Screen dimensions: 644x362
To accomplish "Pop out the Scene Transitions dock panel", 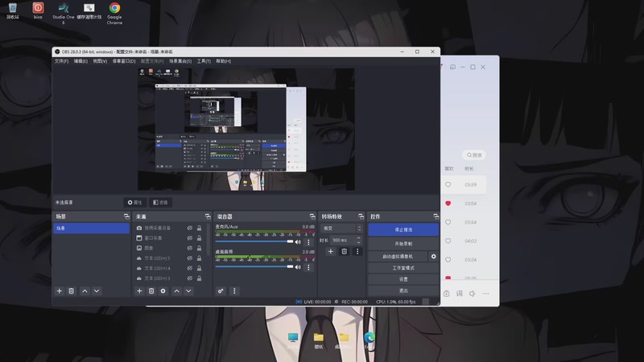I will tap(361, 216).
